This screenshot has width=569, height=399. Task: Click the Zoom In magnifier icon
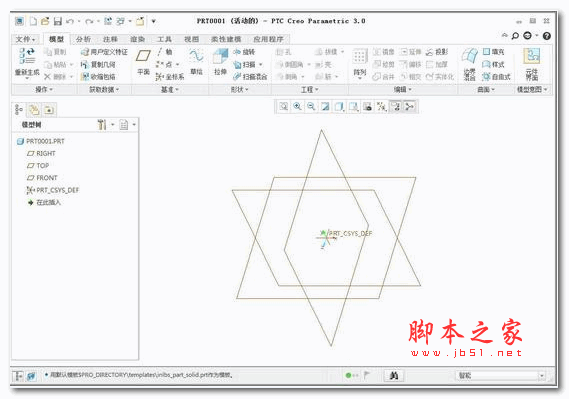coord(297,107)
